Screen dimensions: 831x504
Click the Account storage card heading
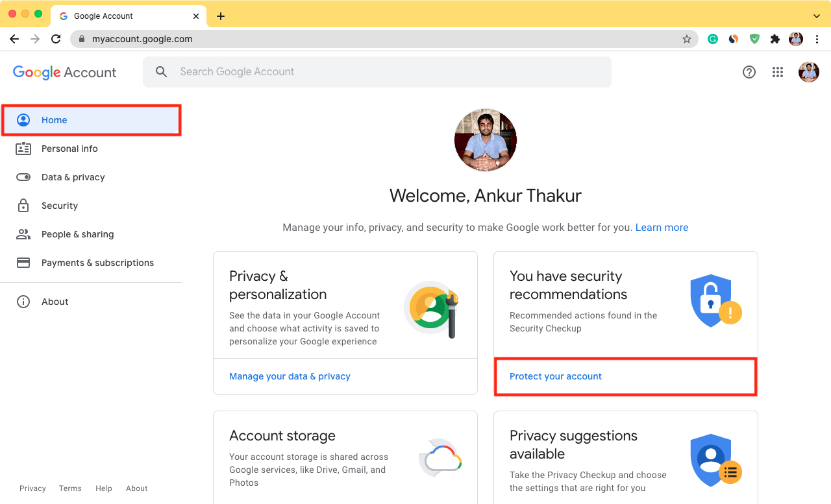[282, 436]
